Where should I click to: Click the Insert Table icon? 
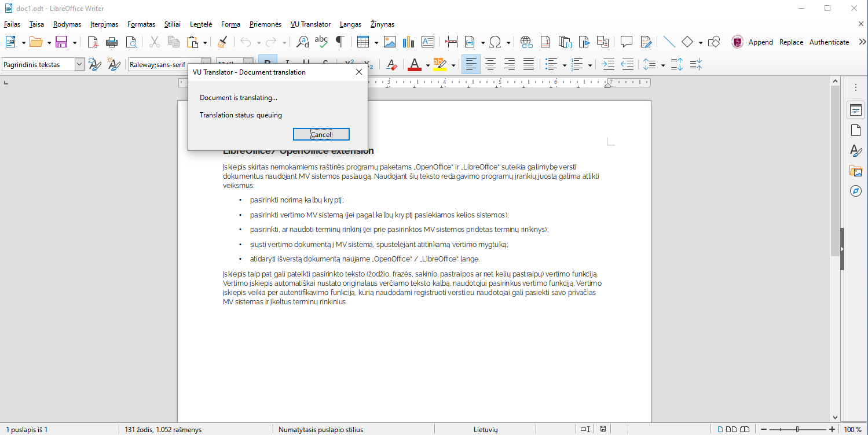(363, 42)
